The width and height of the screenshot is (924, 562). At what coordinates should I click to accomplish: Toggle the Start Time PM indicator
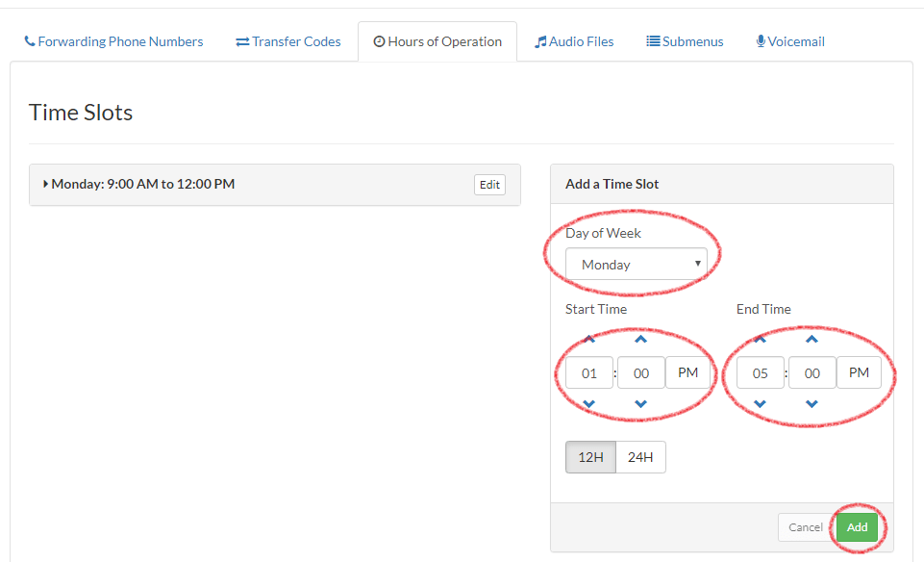(x=688, y=372)
